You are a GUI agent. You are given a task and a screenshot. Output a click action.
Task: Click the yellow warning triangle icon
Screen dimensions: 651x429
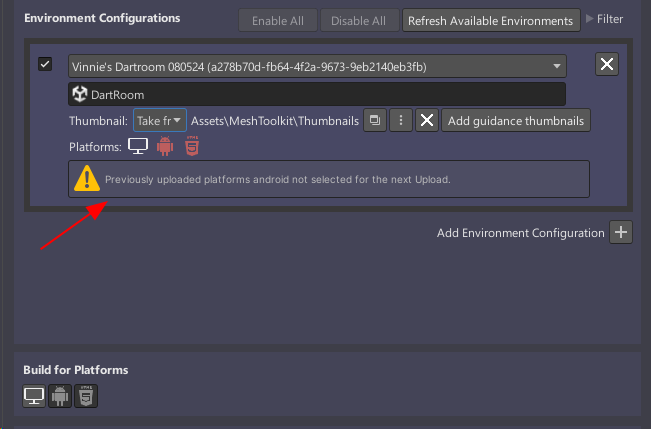87,179
